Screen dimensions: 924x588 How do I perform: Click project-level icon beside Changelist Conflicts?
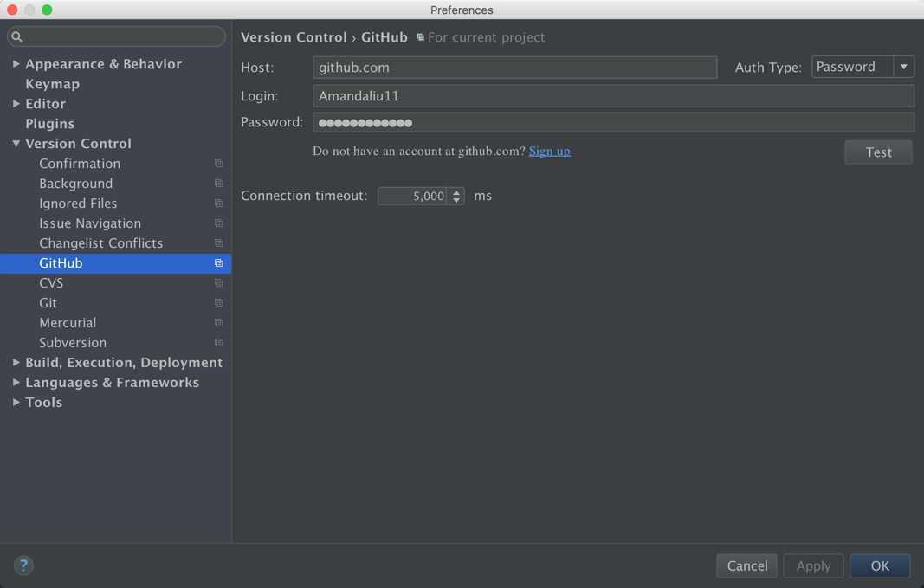click(218, 242)
